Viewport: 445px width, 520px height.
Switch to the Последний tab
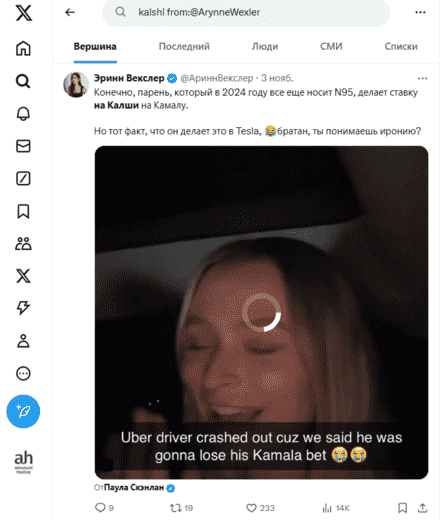click(x=184, y=46)
